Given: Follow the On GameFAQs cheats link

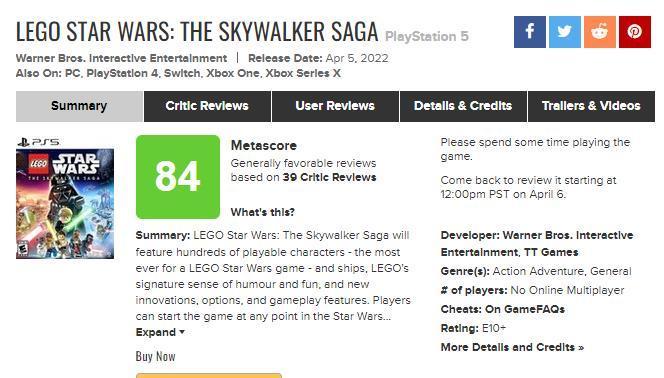Looking at the screenshot, I should [x=525, y=309].
